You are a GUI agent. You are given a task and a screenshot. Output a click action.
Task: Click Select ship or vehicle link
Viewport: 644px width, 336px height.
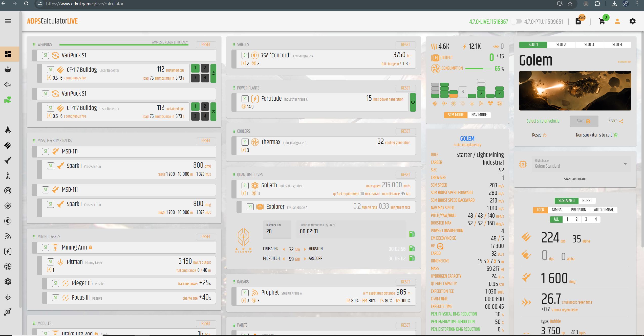coord(543,121)
